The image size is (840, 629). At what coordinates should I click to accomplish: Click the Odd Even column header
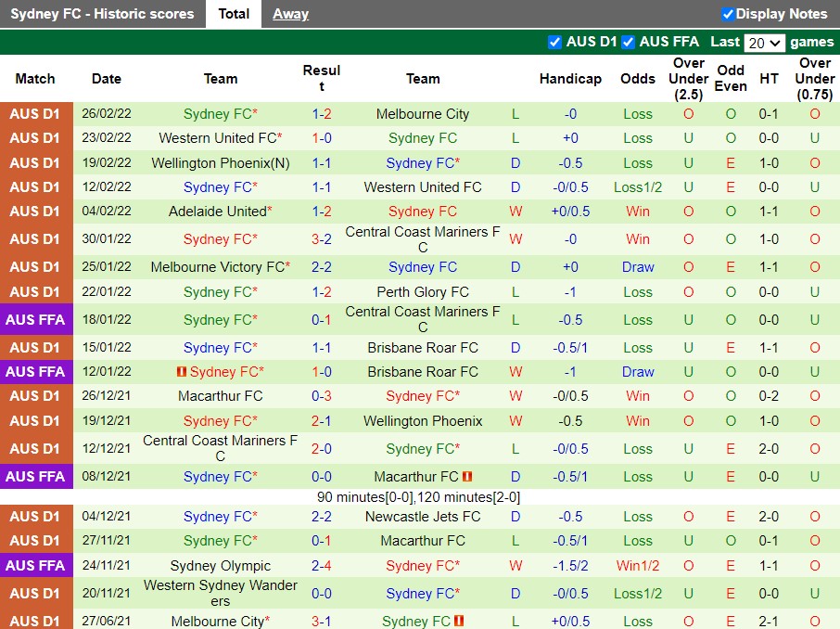(x=731, y=78)
